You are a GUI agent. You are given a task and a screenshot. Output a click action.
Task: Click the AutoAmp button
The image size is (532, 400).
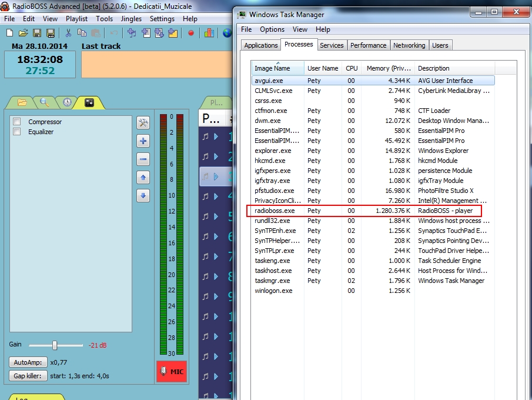[x=28, y=362]
